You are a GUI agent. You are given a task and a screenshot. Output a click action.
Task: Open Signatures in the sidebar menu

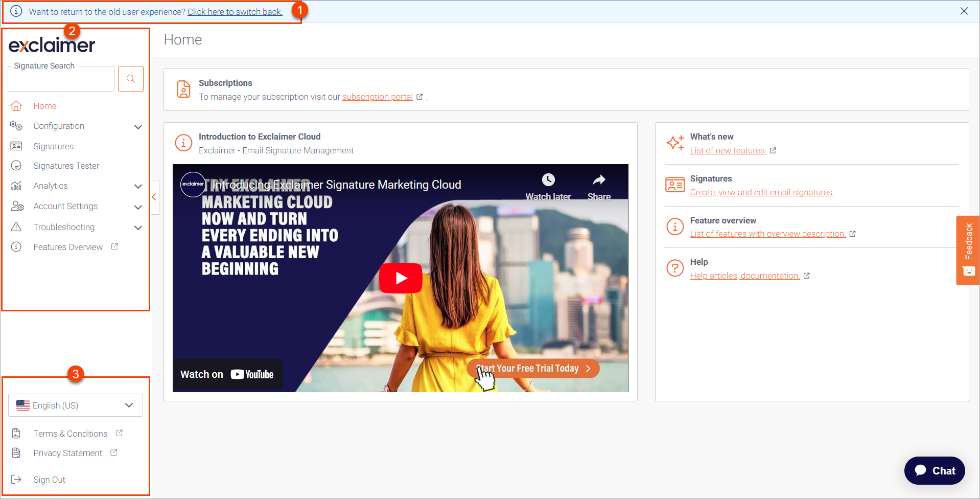[x=54, y=146]
